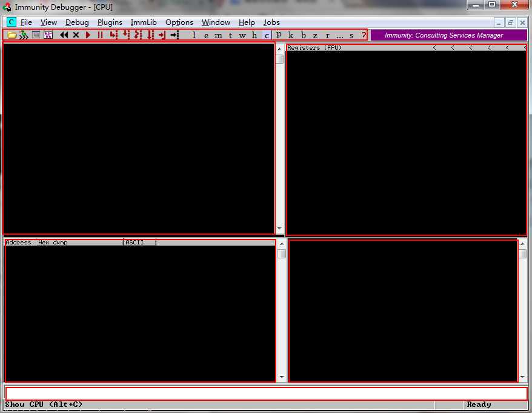The image size is (532, 413).
Task: Show Threads with 't' button
Action: 230,35
